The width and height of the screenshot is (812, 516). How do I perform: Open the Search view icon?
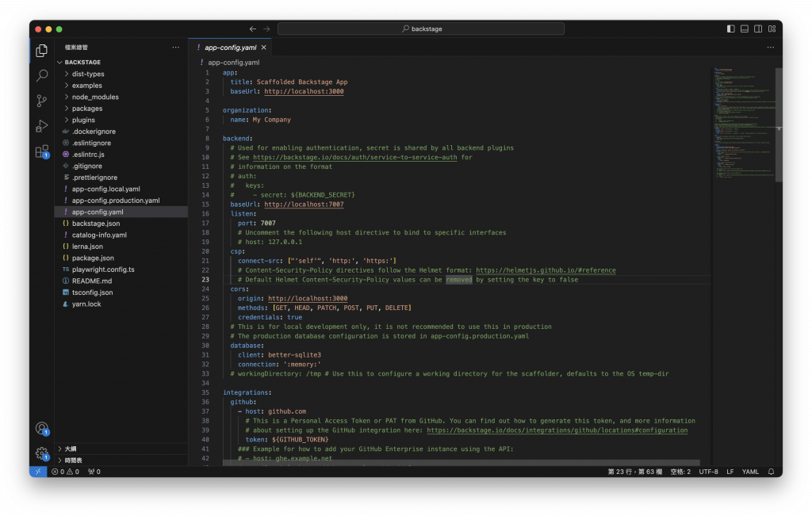click(42, 75)
